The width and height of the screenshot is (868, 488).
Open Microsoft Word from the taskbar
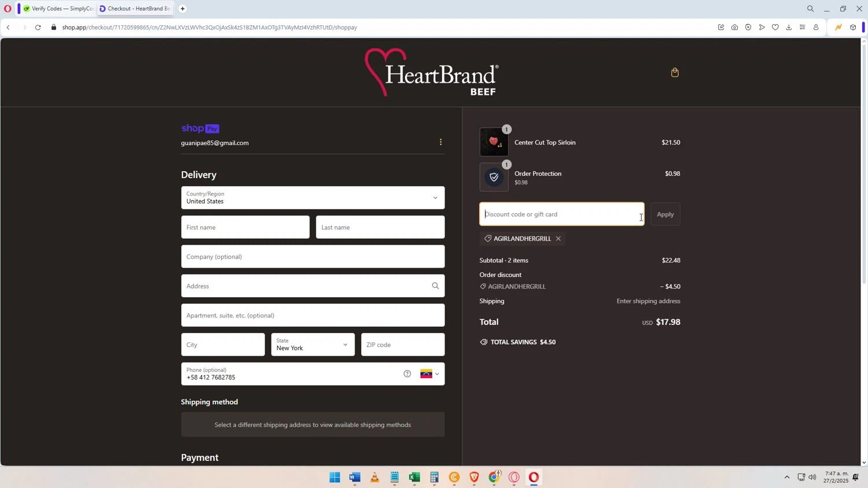pos(355,477)
